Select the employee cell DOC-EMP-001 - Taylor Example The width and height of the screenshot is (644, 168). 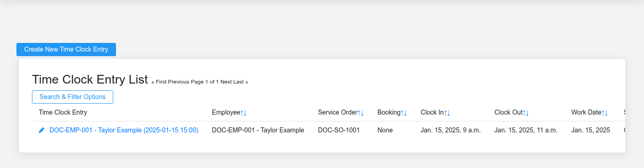[258, 130]
